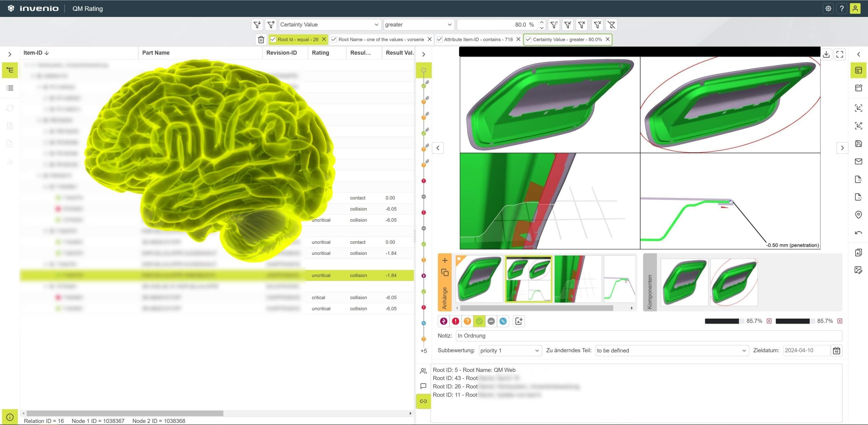868x425 pixels.
Task: Click the text import icon beside ratings
Action: pyautogui.click(x=519, y=321)
